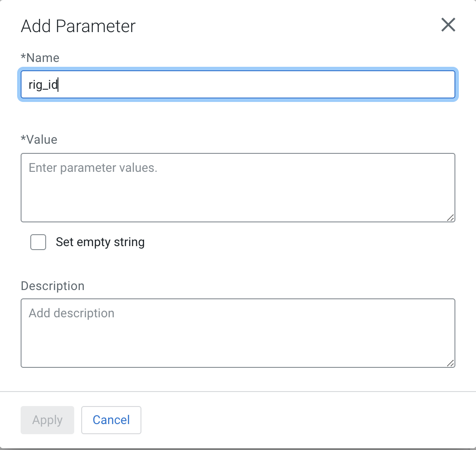Place cursor on the rig_id text
The height and width of the screenshot is (450, 476).
coord(43,84)
